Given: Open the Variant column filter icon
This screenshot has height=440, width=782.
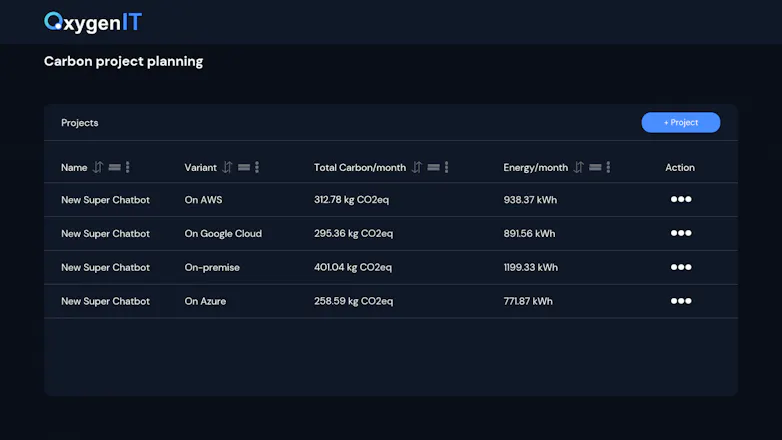Looking at the screenshot, I should coord(243,167).
